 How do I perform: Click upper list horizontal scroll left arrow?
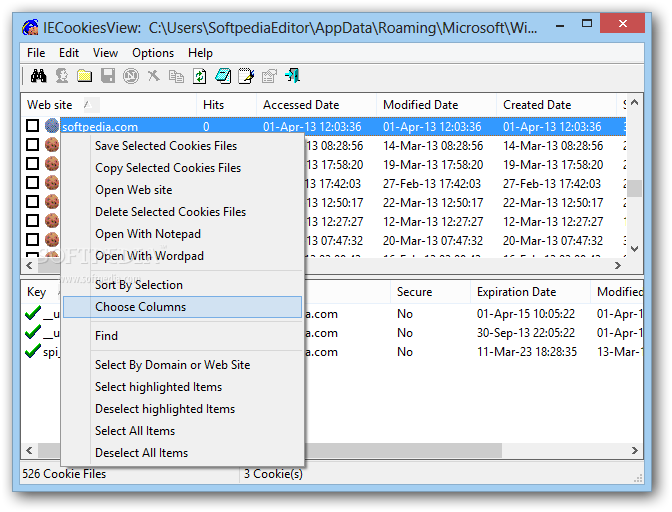coord(29,266)
